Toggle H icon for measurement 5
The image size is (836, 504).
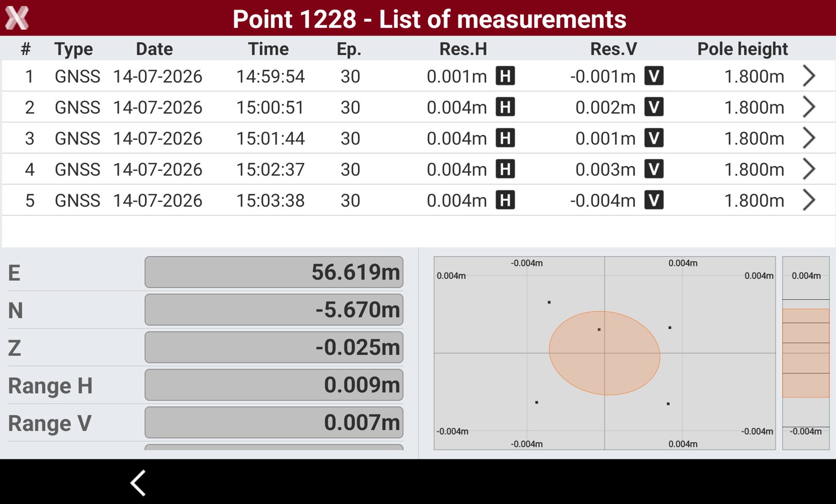(x=505, y=200)
